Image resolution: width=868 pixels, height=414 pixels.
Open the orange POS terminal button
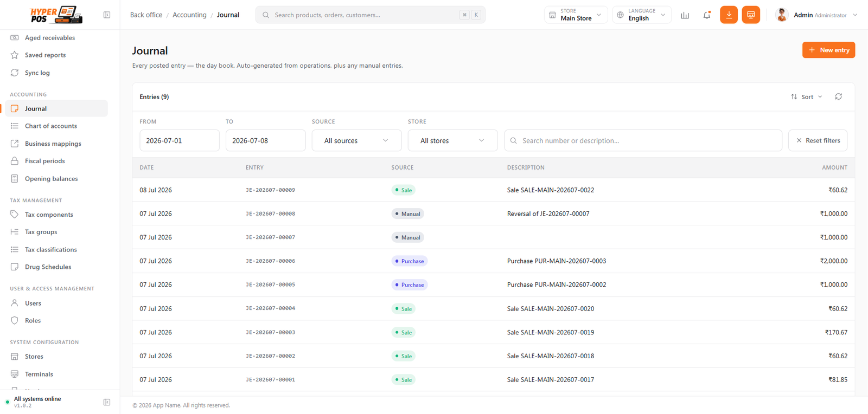click(751, 15)
